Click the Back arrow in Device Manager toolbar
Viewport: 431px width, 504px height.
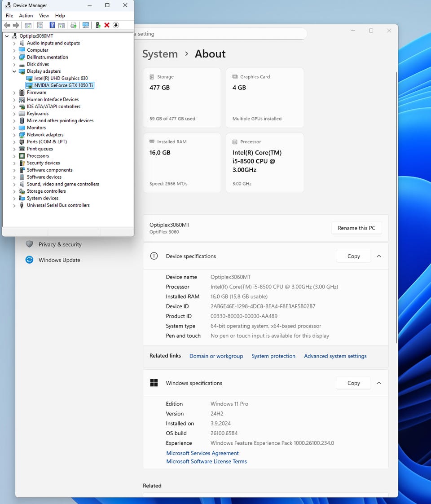point(7,25)
